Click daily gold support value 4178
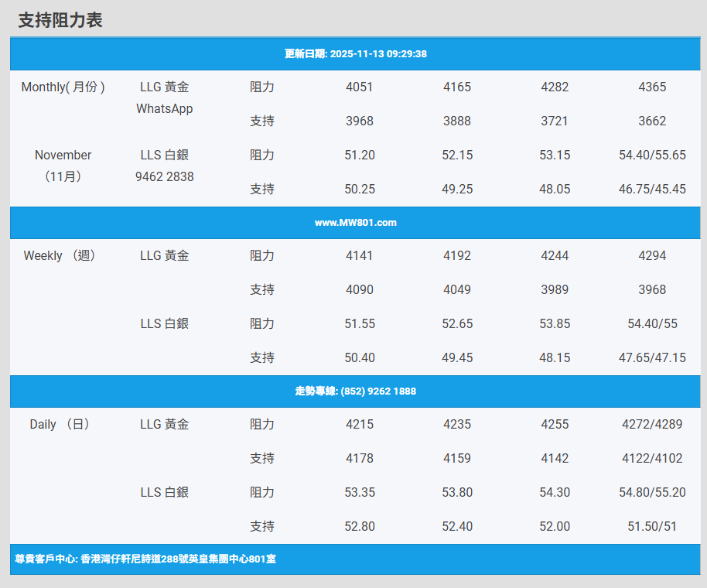 (359, 459)
